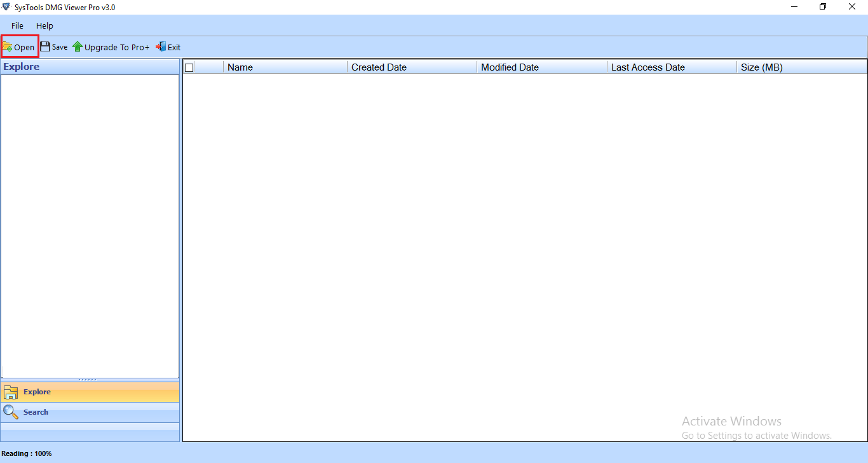Screen dimensions: 868x463
Task: Open the File menu
Action: coord(17,26)
